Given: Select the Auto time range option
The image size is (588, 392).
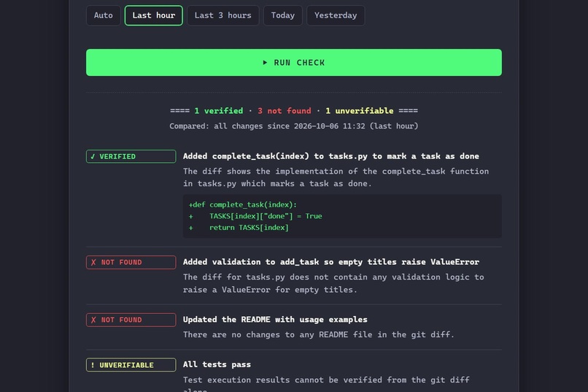Looking at the screenshot, I should point(103,15).
